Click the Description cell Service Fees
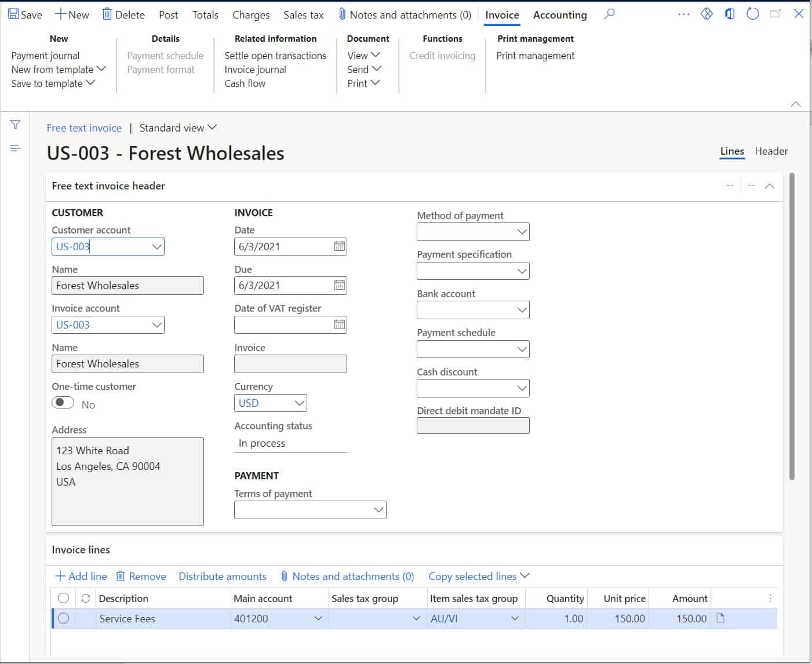This screenshot has width=812, height=664. 163,618
